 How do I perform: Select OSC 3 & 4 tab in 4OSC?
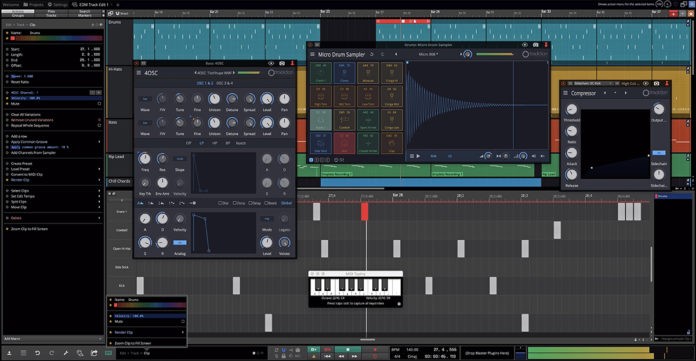pos(225,83)
